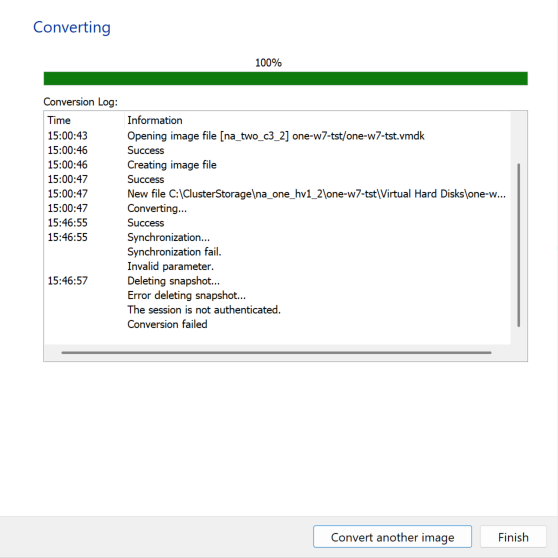This screenshot has width=558, height=558.
Task: Click the 'Conversion Log:' label
Action: (x=80, y=102)
